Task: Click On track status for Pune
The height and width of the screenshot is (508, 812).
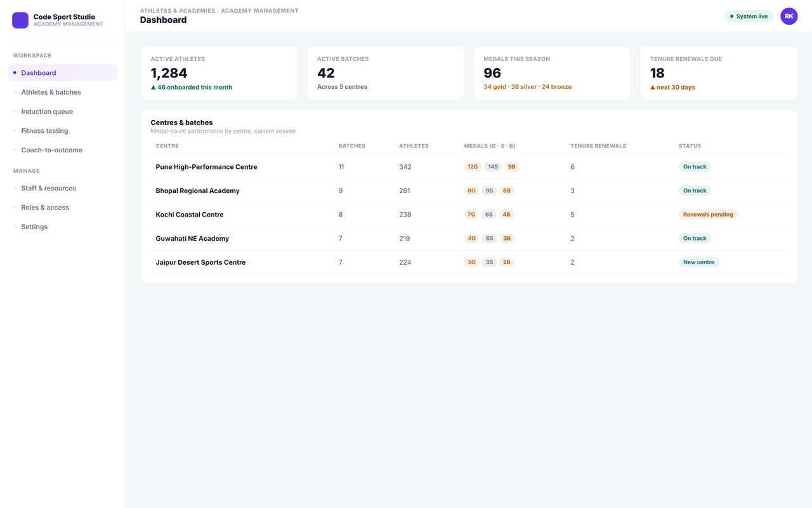Action: 695,167
